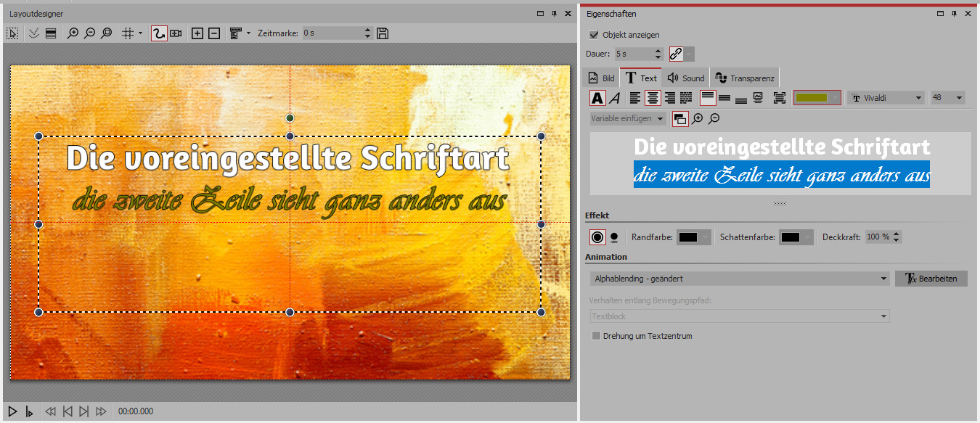Switch to the Sound tab
Viewport: 980px width, 423px height.
click(x=686, y=78)
